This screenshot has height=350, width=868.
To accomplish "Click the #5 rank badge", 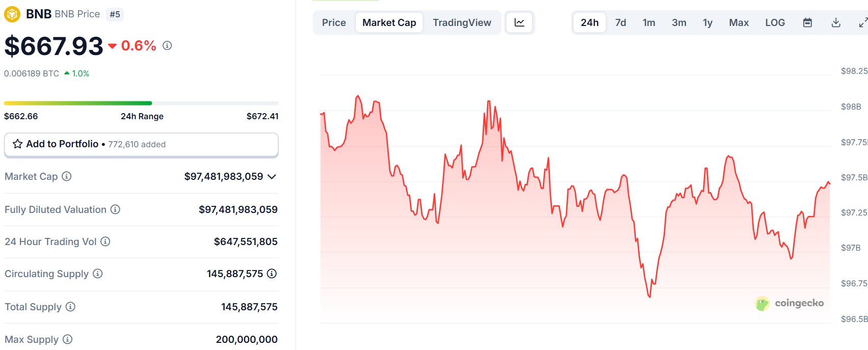I will coord(115,14).
